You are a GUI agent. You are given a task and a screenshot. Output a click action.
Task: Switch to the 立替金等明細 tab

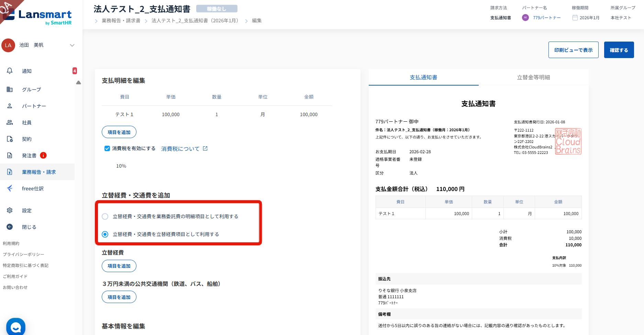pos(533,77)
